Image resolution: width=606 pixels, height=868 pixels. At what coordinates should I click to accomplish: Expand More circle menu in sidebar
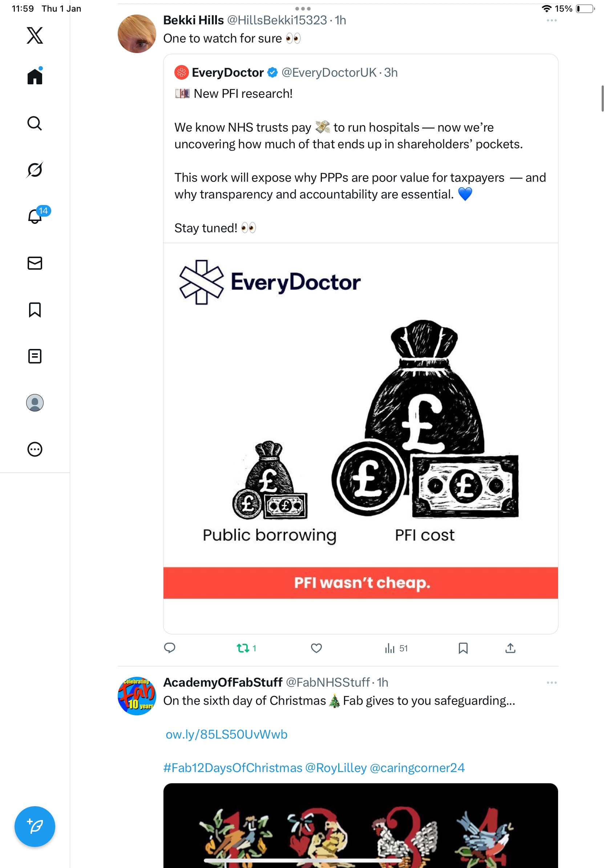pos(35,449)
